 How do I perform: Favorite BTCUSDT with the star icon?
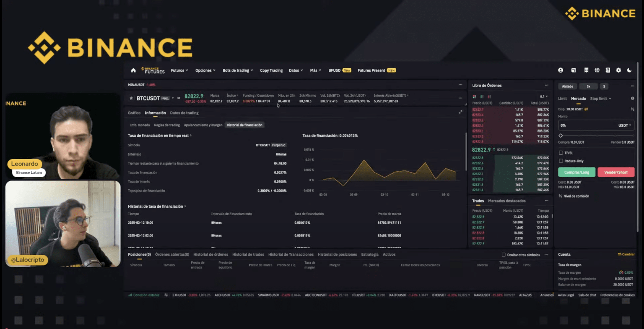click(x=131, y=98)
